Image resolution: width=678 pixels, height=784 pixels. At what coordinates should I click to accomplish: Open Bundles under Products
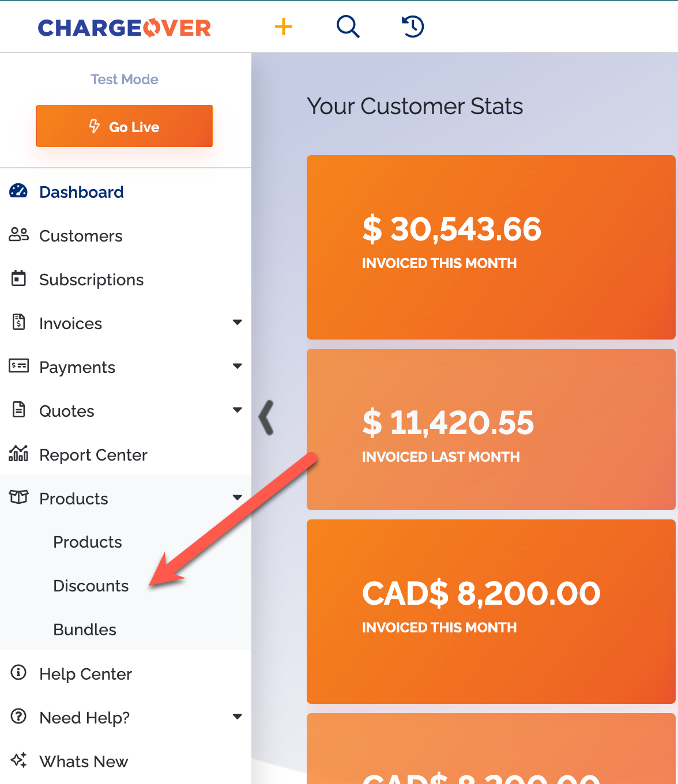pos(85,630)
